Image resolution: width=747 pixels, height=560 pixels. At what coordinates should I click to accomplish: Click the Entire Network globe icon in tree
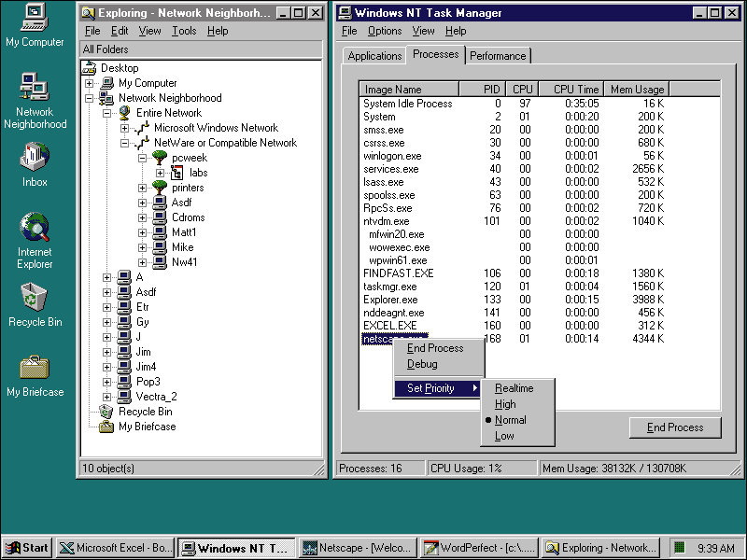(x=124, y=113)
